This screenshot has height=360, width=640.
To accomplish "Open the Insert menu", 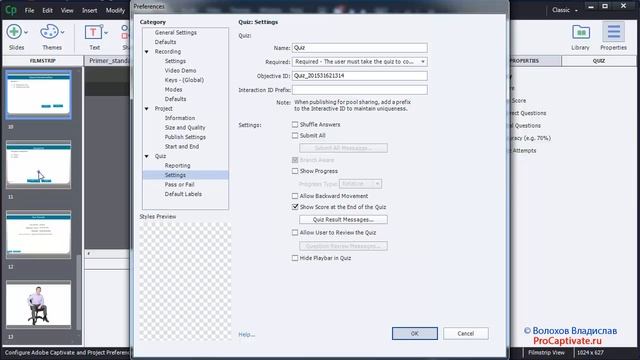I will click(x=89, y=10).
